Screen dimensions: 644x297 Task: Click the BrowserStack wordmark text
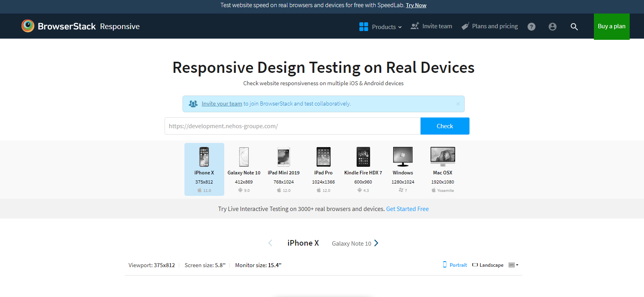67,26
